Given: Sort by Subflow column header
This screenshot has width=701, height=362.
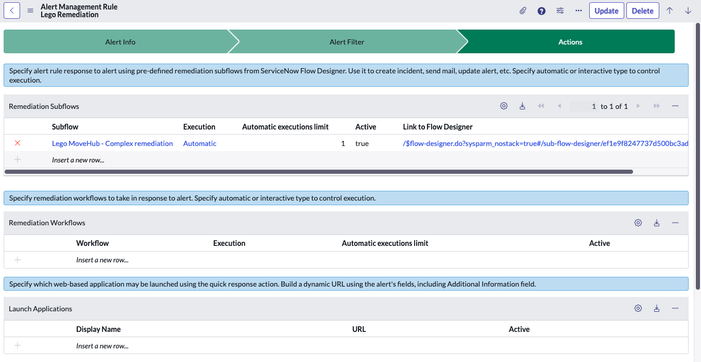Looking at the screenshot, I should [65, 127].
